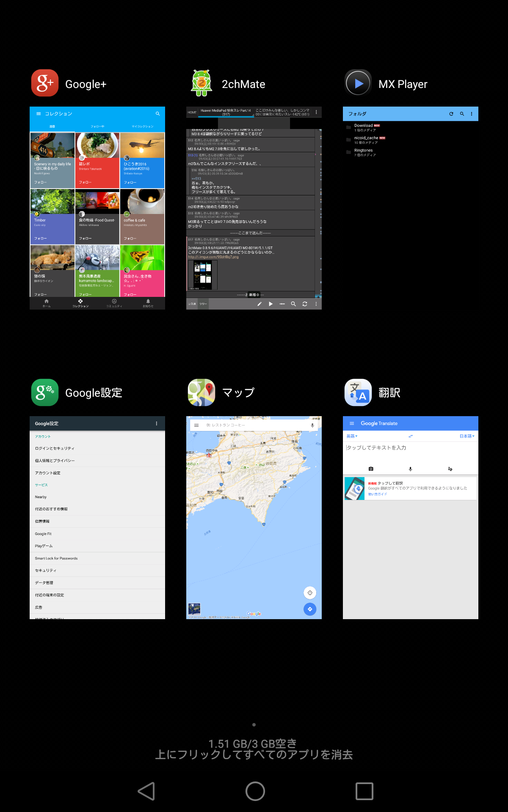Tap the Android recents square button
508x812 pixels.
[x=364, y=791]
